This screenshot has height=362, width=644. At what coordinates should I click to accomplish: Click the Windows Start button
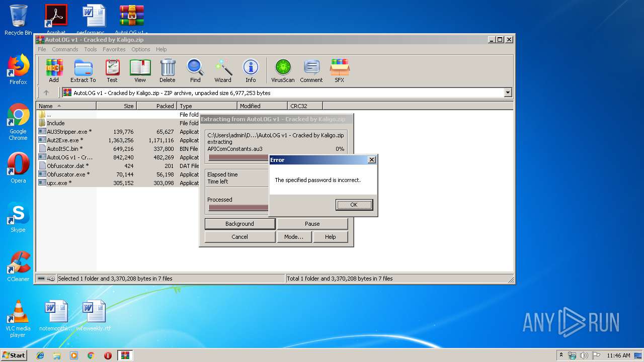pyautogui.click(x=14, y=355)
